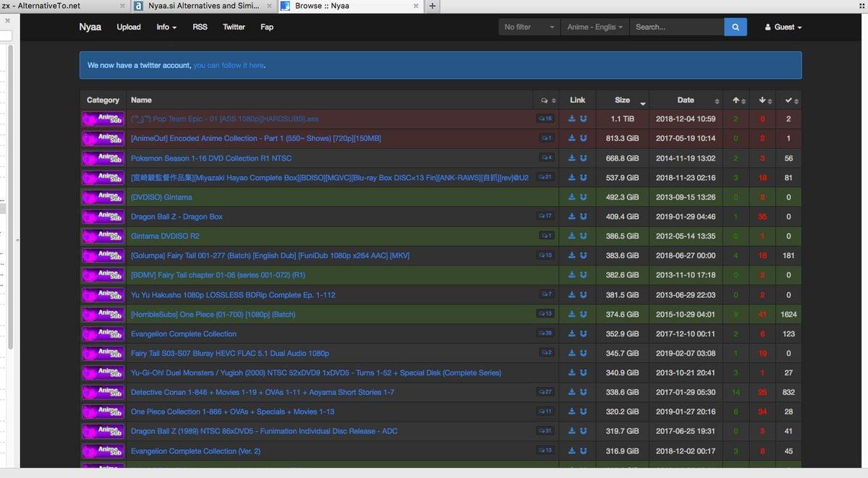This screenshot has height=478, width=868.
Task: Go to Nyaa home via logo
Action: [x=90, y=27]
